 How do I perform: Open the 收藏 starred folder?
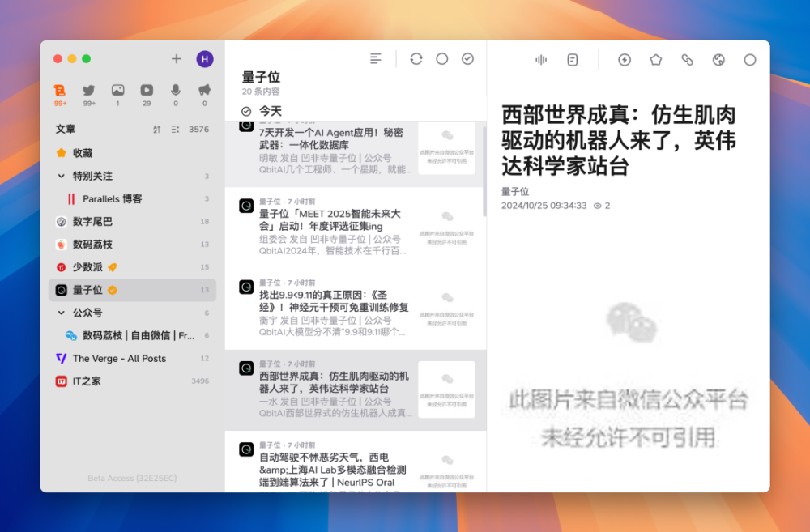132,153
